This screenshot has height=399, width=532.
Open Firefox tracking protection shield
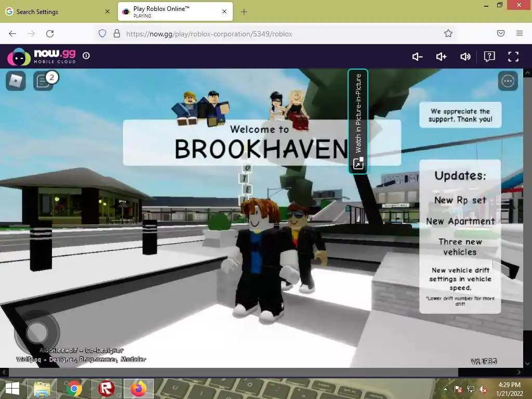pyautogui.click(x=102, y=34)
